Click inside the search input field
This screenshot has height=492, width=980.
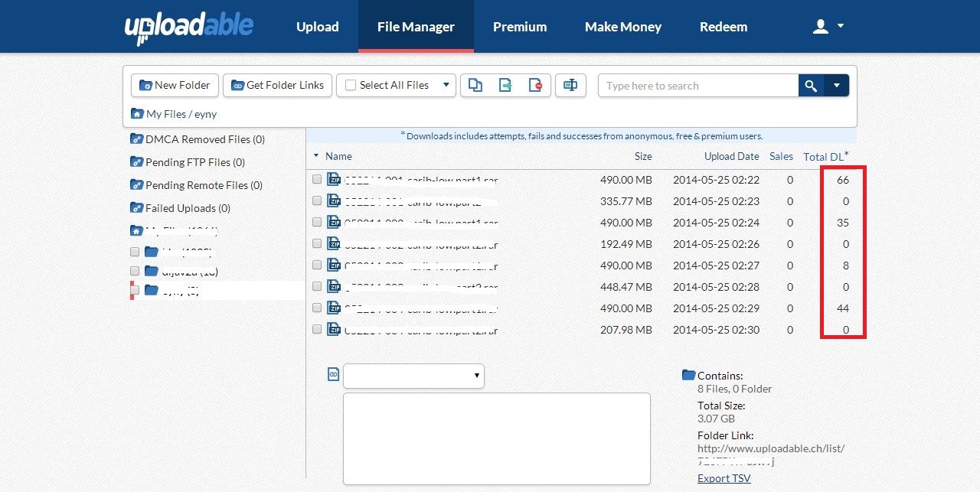[x=697, y=86]
